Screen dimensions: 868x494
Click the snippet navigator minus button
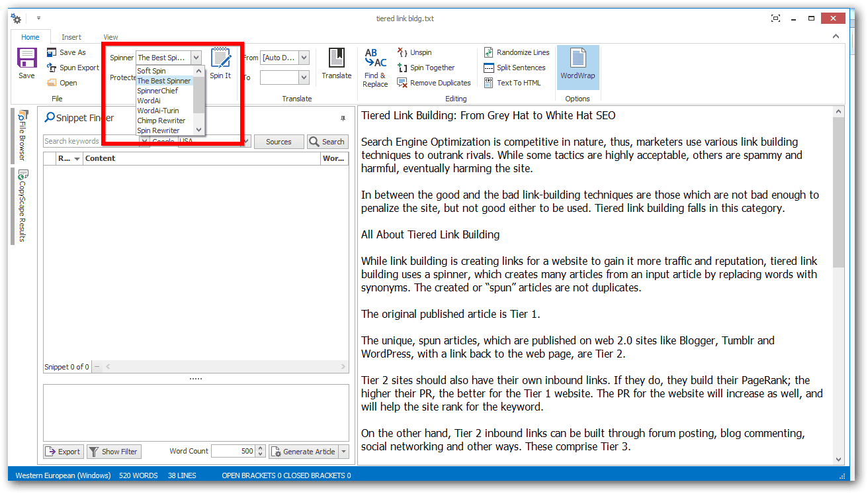(97, 367)
